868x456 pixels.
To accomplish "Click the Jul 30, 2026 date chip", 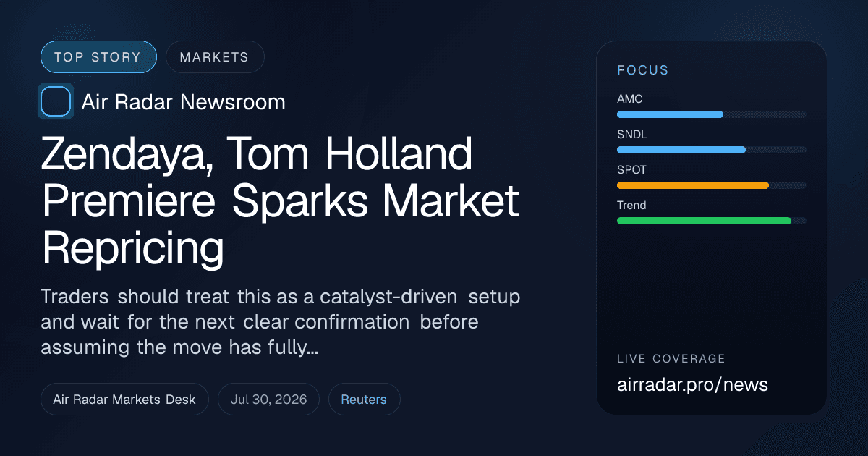I will (268, 400).
